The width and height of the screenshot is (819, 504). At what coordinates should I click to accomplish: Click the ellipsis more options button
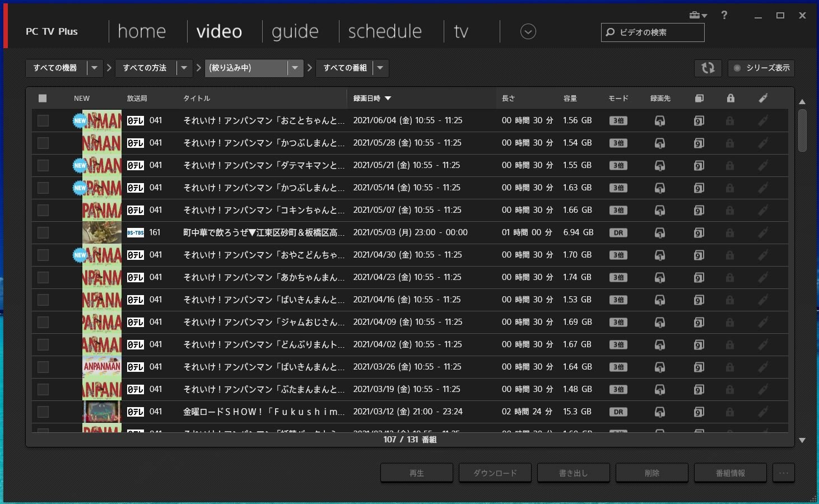pos(784,473)
